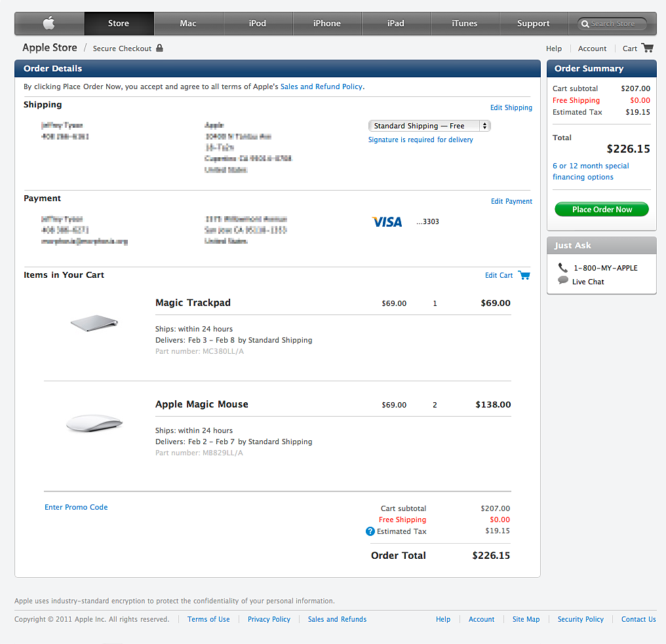
Task: Go to the Mac tab
Action: pyautogui.click(x=188, y=24)
